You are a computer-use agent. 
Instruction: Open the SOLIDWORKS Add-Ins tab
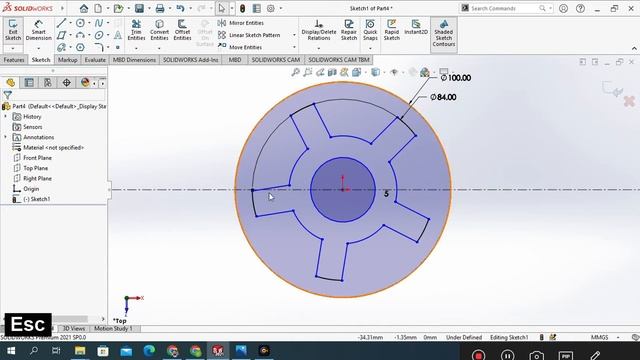pos(191,60)
